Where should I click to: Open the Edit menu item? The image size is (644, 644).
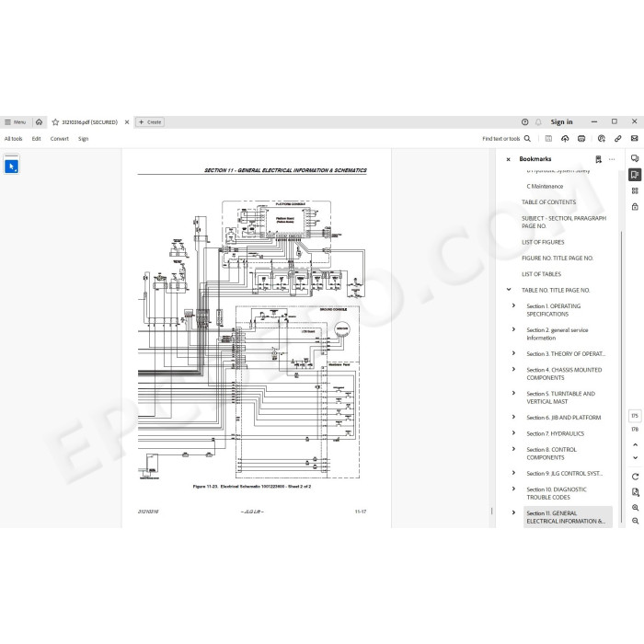pyautogui.click(x=36, y=139)
